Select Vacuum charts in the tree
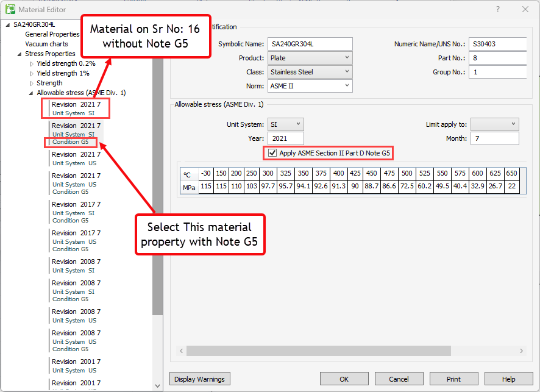Viewport: 540px width, 392px height. click(x=46, y=44)
